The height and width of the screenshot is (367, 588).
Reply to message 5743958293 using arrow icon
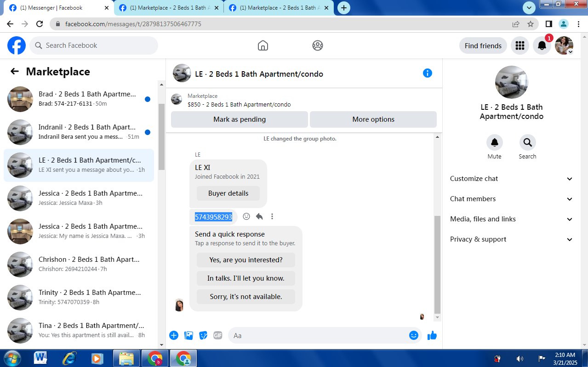(x=259, y=216)
